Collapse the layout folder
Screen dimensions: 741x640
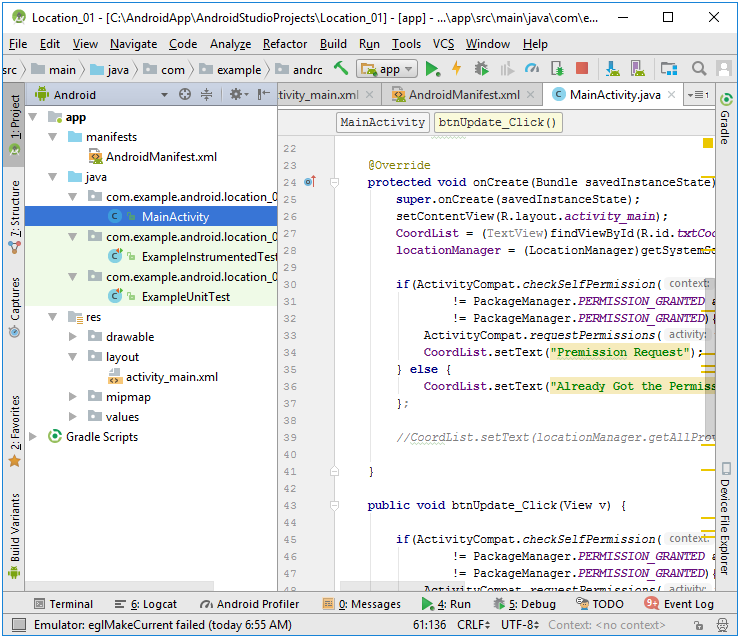(72, 356)
